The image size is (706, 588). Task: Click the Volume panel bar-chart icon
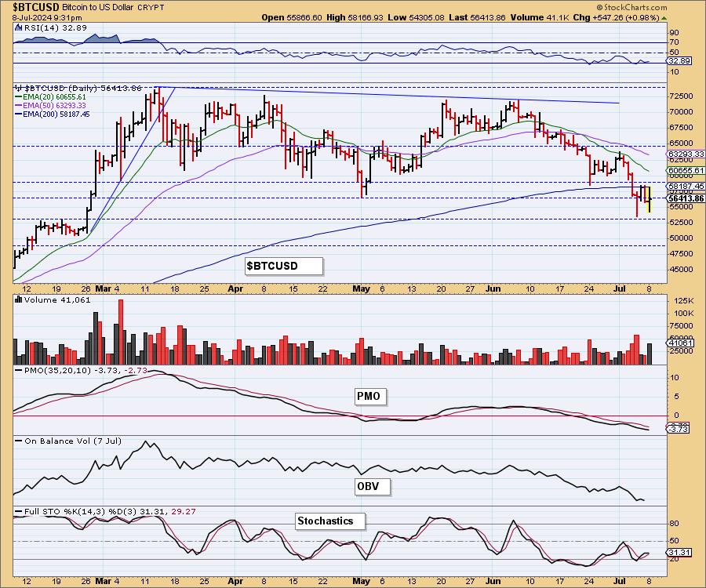click(19, 299)
